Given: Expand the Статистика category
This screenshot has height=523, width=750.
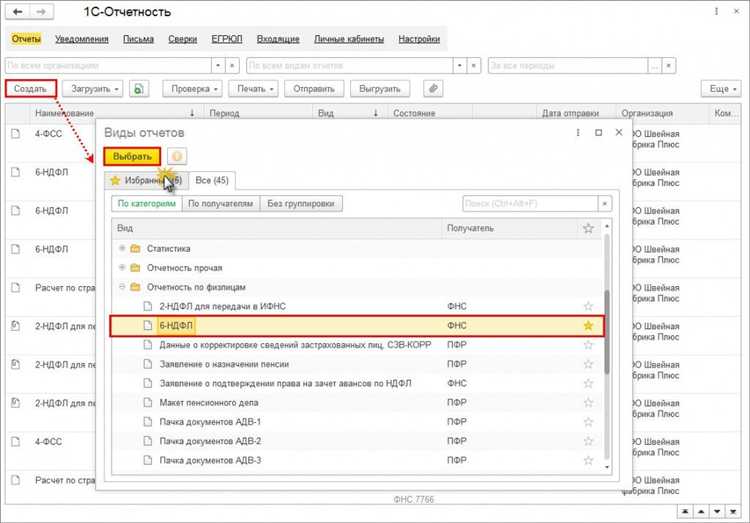Looking at the screenshot, I should pyautogui.click(x=122, y=248).
